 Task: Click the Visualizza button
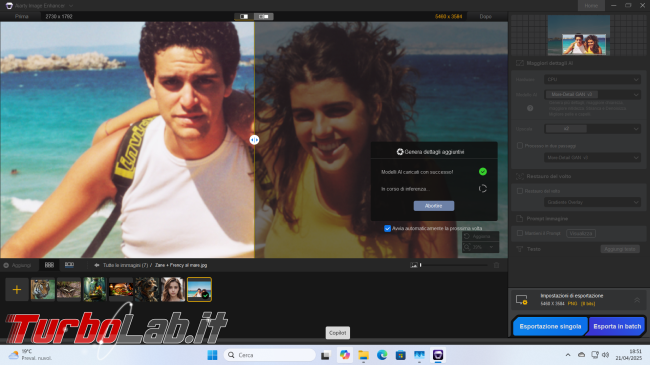point(581,234)
